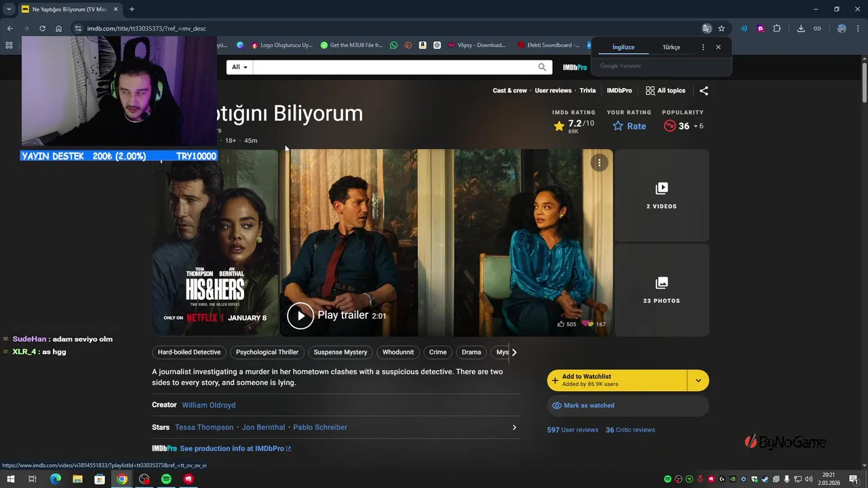Open Logo Oluşturucu bookmark
This screenshot has width=868, height=488.
[281, 45]
